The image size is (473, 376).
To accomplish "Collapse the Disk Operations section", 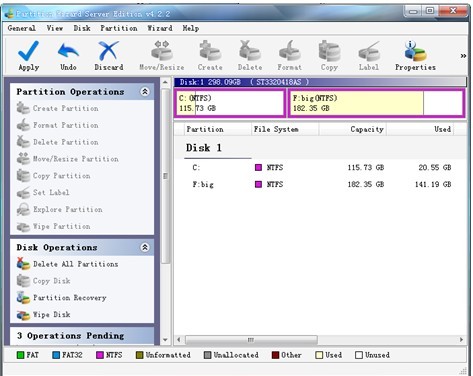I will coord(145,247).
